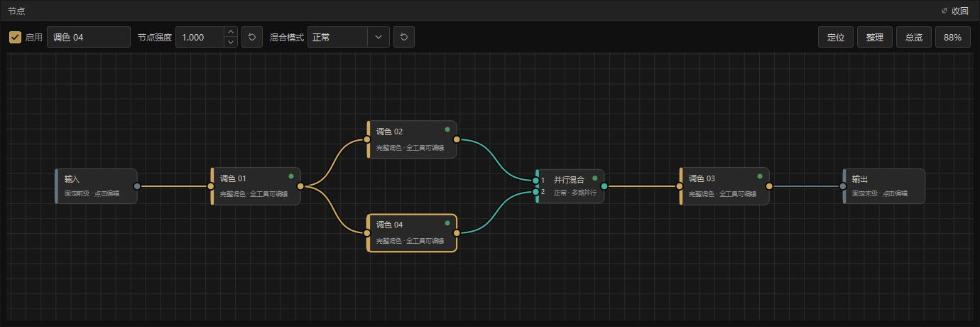Screen dimensions: 980x327
Task: Click the 总览 button
Action: coord(914,37)
